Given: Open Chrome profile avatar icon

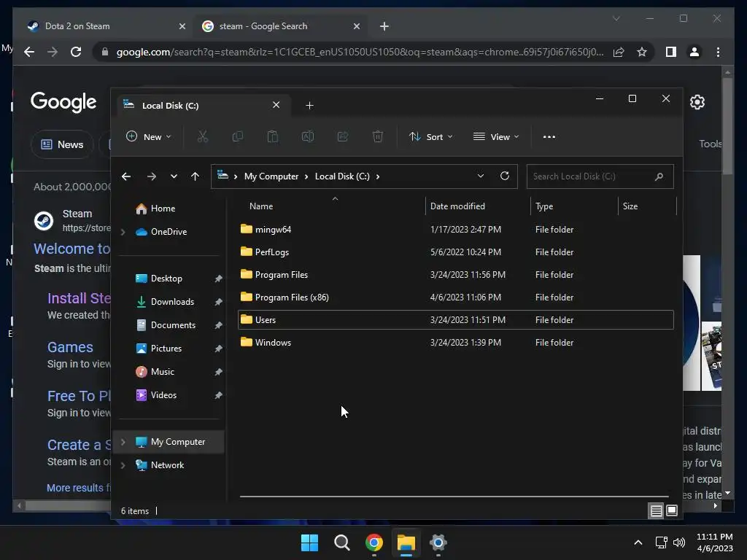Looking at the screenshot, I should (x=694, y=52).
